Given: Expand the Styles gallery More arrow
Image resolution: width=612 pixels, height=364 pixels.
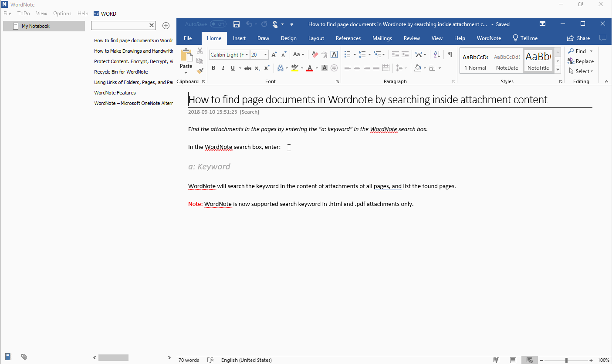Looking at the screenshot, I should click(x=558, y=70).
